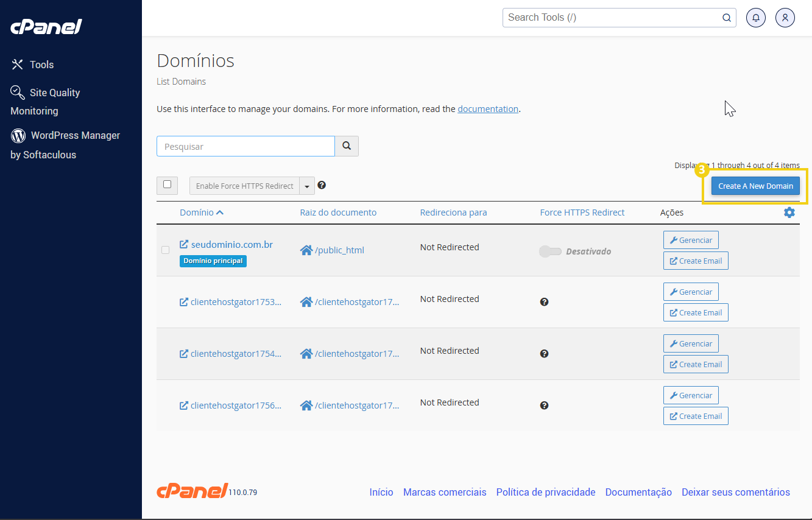
Task: Open notifications via the bell icon
Action: click(756, 17)
